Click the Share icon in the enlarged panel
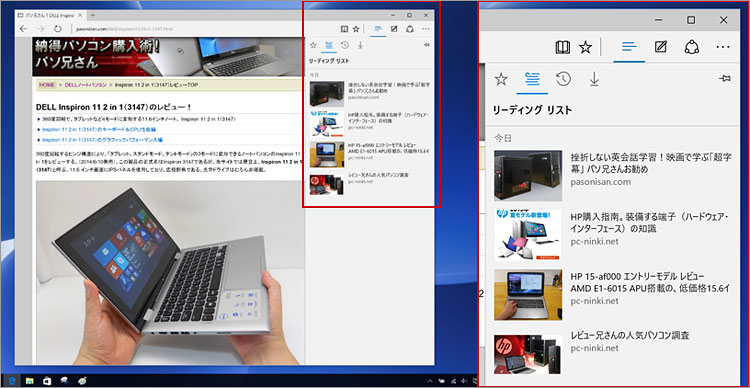 (692, 47)
